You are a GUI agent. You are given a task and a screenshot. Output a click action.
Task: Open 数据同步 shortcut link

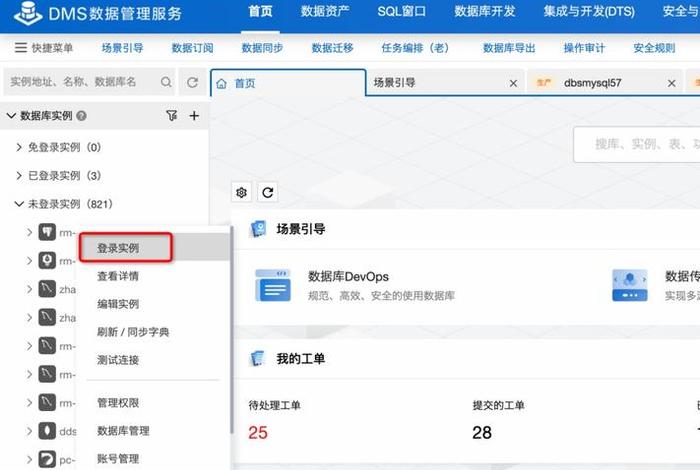click(x=262, y=48)
